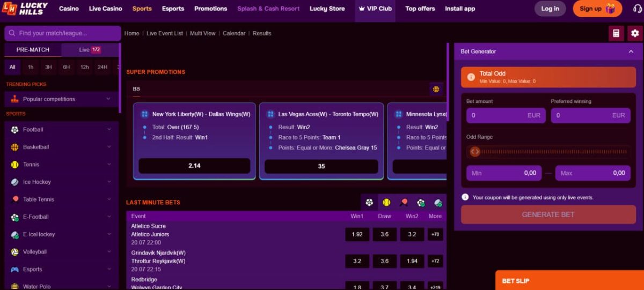Focus the Preferred winning input field
The width and height of the screenshot is (644, 290).
click(590, 115)
